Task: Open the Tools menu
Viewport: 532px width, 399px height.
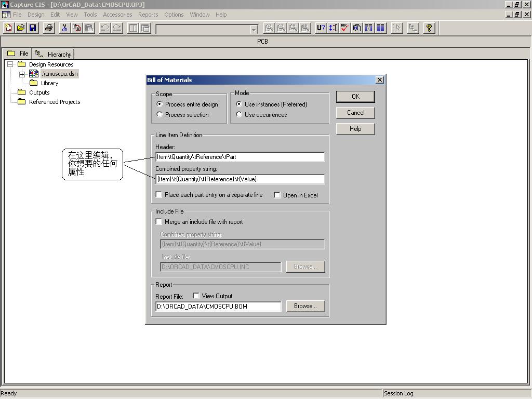Action: [x=90, y=15]
